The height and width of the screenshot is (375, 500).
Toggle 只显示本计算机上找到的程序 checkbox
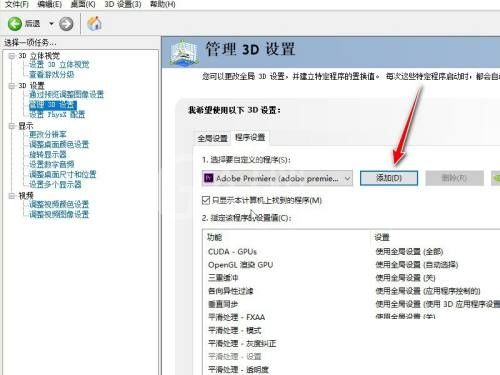pyautogui.click(x=206, y=200)
